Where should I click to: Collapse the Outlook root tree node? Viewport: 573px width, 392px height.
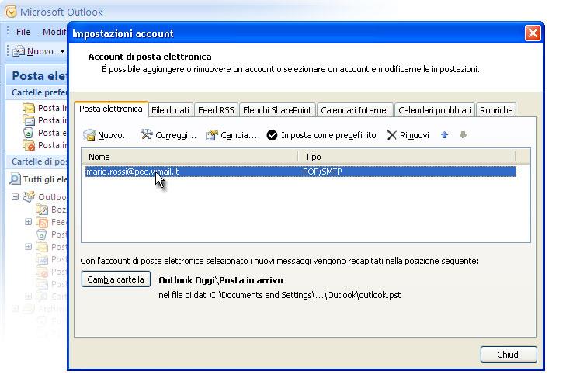coord(15,197)
